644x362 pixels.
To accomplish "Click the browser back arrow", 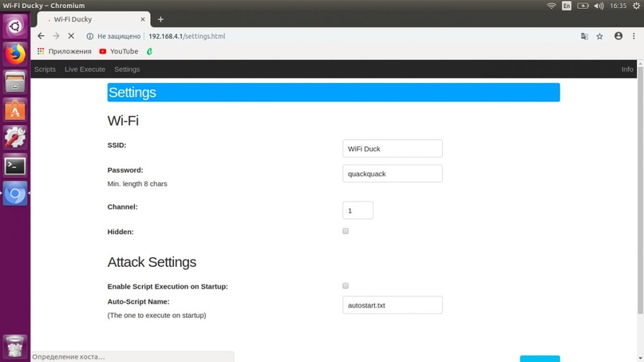I will [41, 36].
